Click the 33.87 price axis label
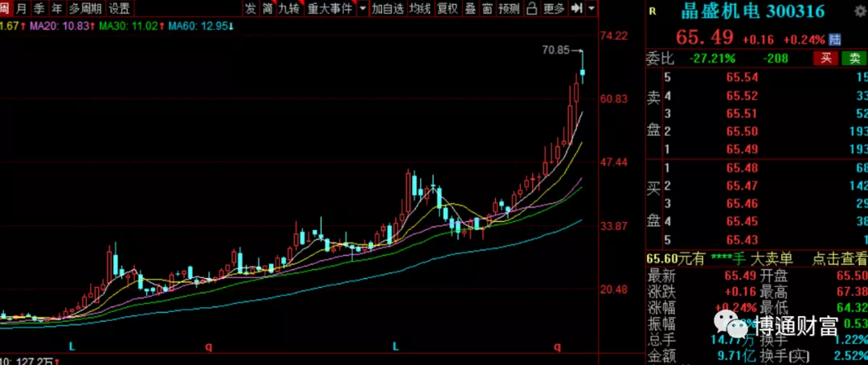The height and width of the screenshot is (365, 868). [x=614, y=226]
